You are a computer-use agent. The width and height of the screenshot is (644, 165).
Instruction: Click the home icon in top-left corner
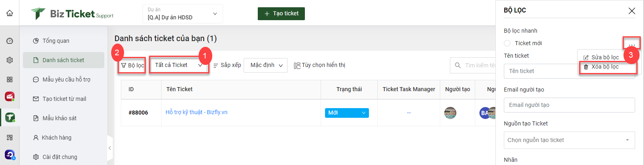coord(10,13)
